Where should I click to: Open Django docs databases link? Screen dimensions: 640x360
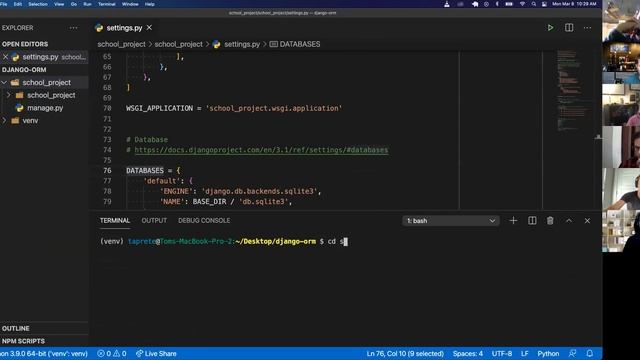pos(261,150)
